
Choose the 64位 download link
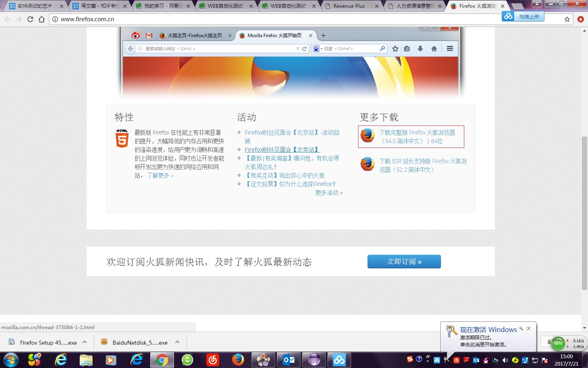click(x=437, y=141)
